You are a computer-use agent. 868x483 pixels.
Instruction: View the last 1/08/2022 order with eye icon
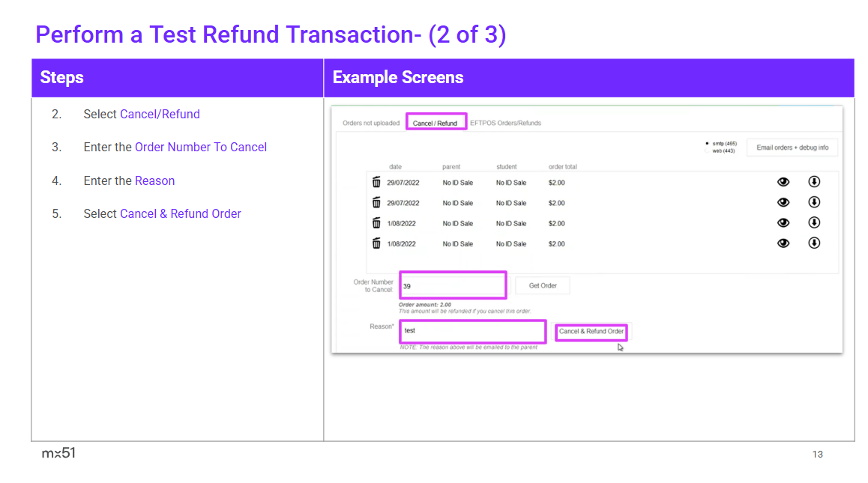[x=783, y=243]
